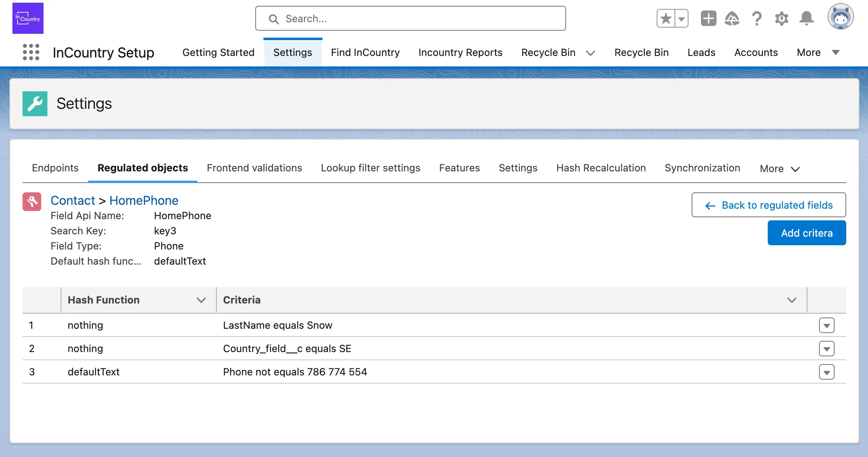The width and height of the screenshot is (868, 457).
Task: Expand More sub-tabs dropdown
Action: [x=779, y=169]
